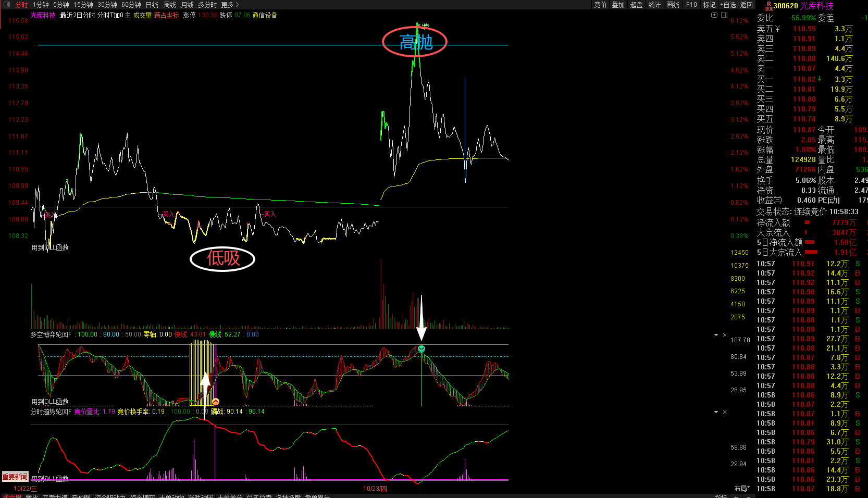Click the 总量 124928 value

[x=803, y=160]
